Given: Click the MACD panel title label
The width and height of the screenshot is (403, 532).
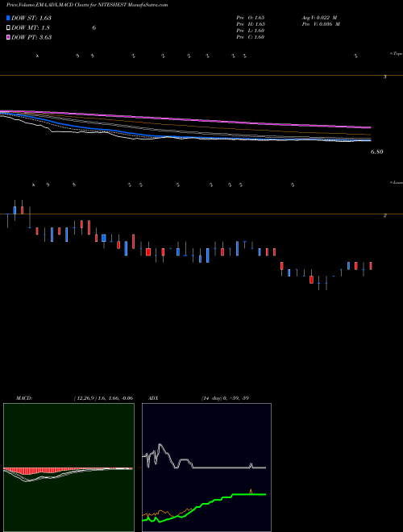Looking at the screenshot, I should 24,398.
